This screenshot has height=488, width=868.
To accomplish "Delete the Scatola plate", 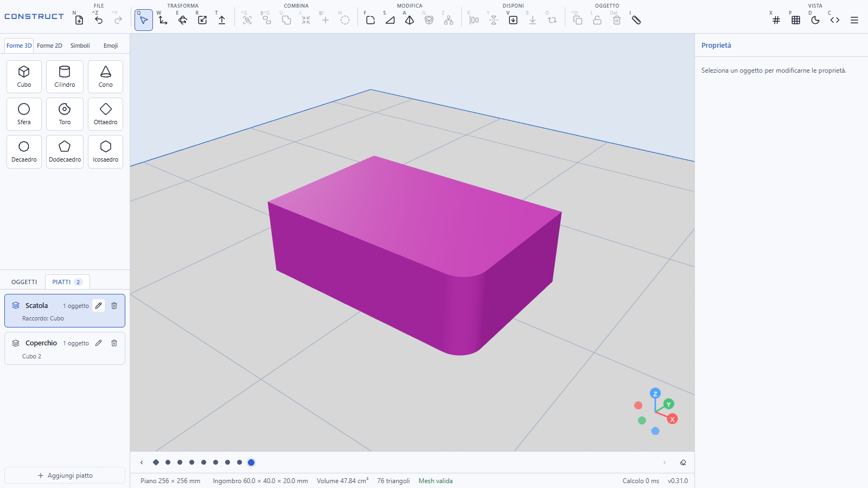I will [x=114, y=305].
